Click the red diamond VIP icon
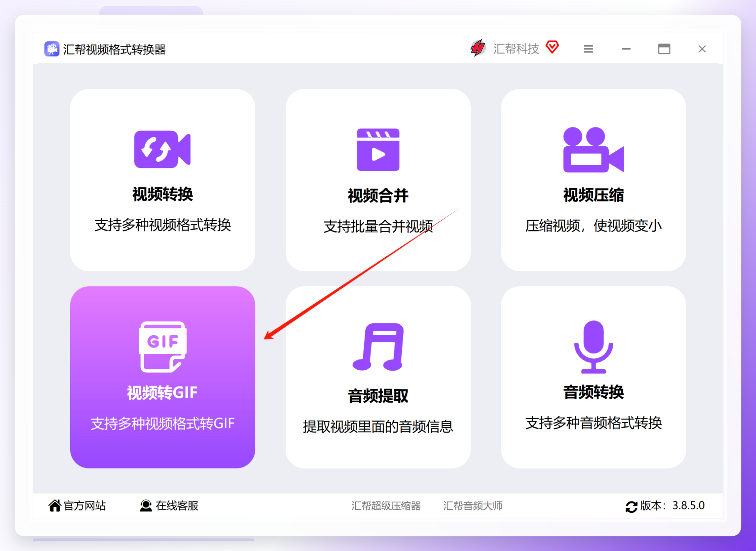756x551 pixels. point(552,47)
